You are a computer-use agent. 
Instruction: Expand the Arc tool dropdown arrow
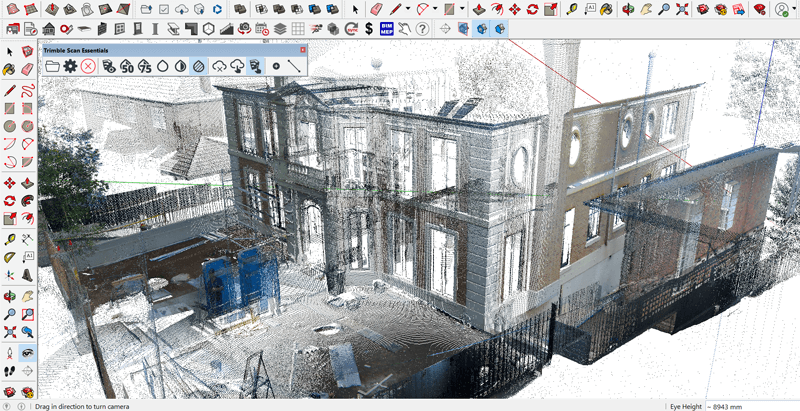(x=436, y=10)
